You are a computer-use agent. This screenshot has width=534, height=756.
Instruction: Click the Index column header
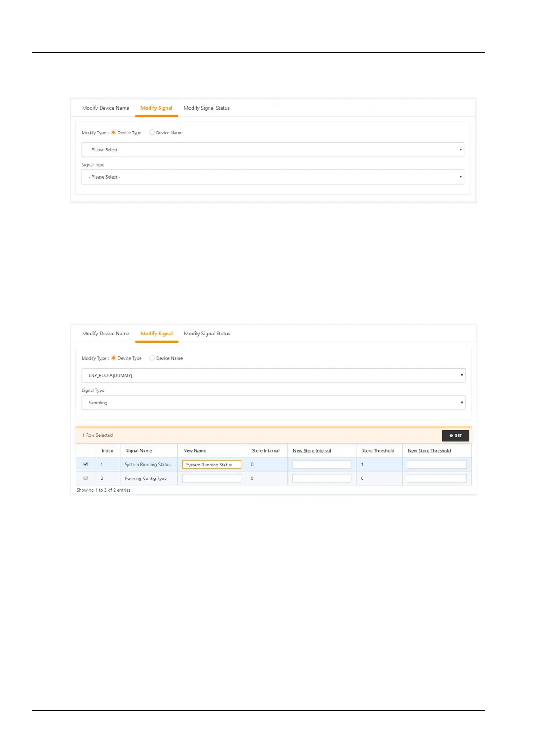click(x=107, y=451)
